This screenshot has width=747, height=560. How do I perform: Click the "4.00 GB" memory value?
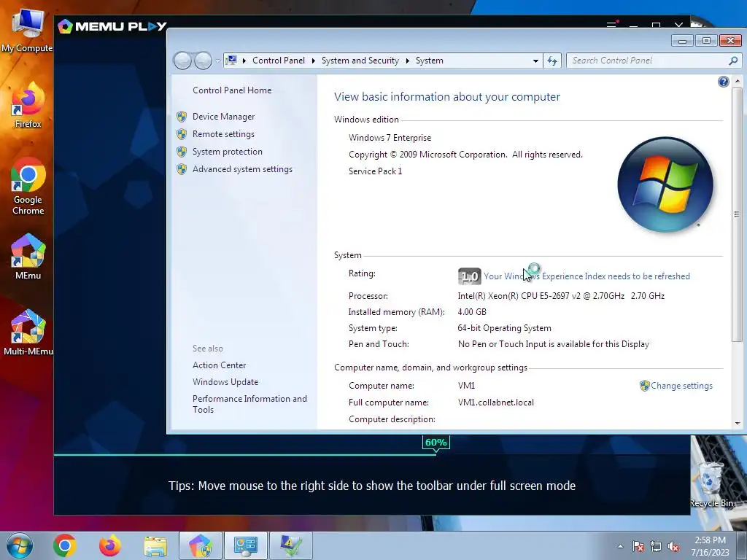point(472,312)
